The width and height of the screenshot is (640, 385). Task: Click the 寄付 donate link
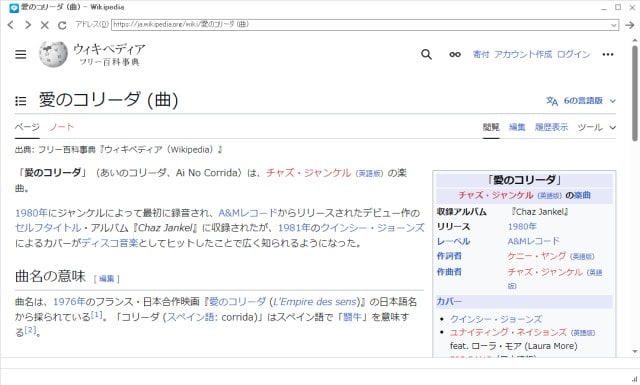point(481,54)
